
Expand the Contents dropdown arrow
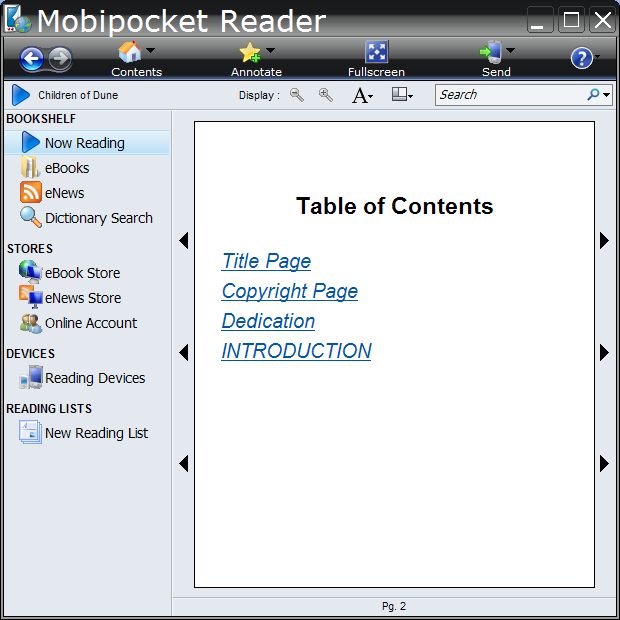[151, 50]
